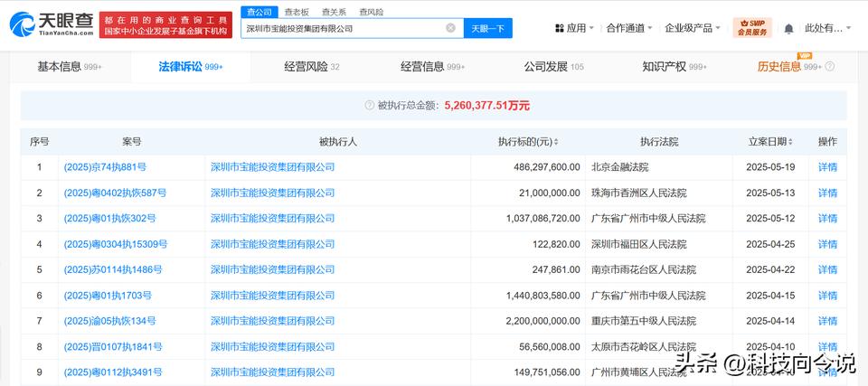868x386 pixels.
Task: Select the 查风险 search tab
Action: tap(371, 12)
